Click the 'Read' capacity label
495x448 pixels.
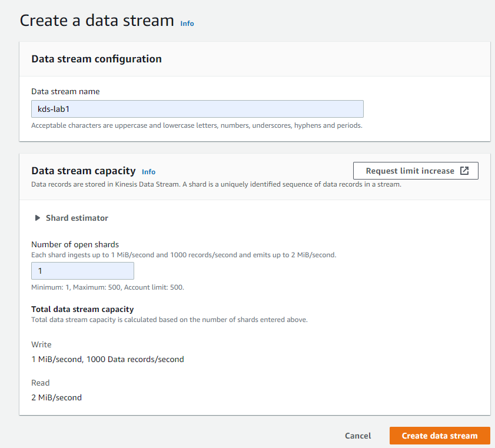[40, 383]
